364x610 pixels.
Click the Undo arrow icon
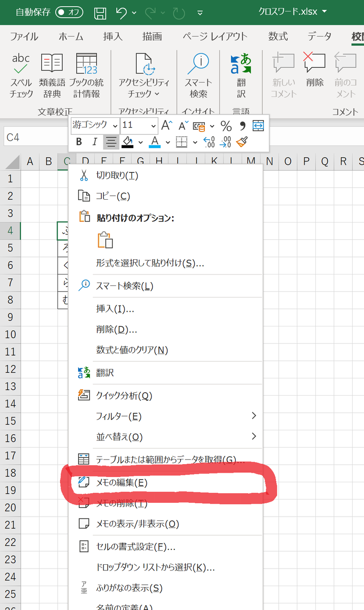(122, 13)
